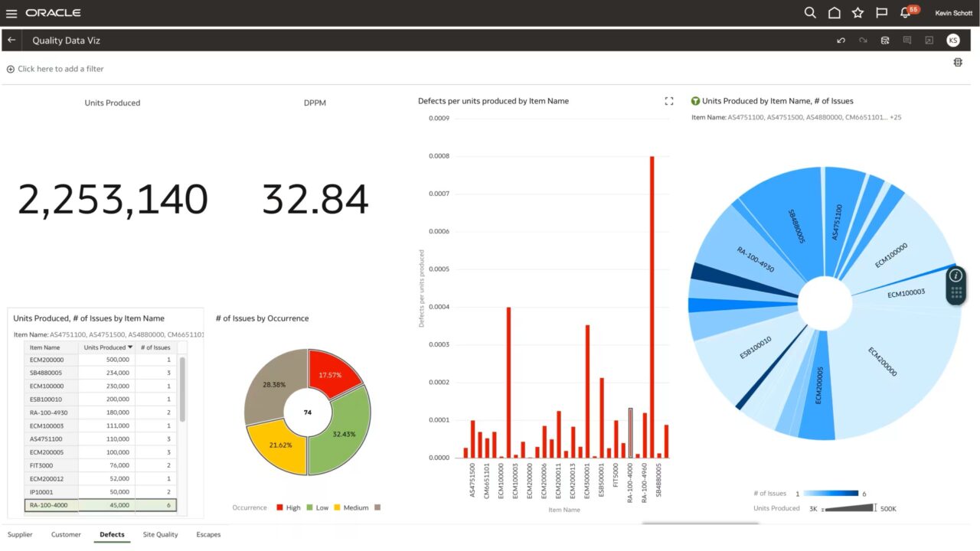Viewport: 980px width, 551px height.
Task: Click the search magnifier icon
Action: coord(810,13)
